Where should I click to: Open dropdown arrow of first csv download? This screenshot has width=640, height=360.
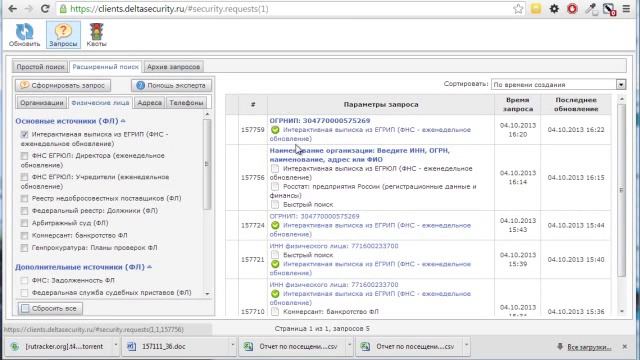[x=349, y=346]
